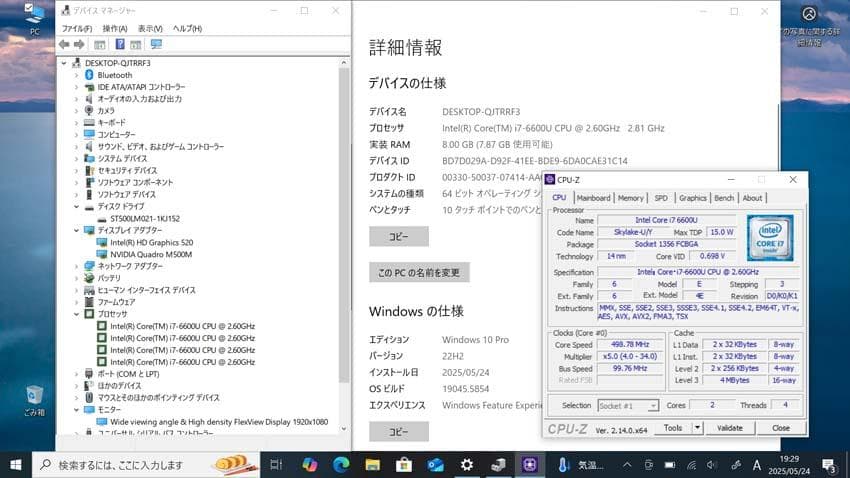Viewport: 850px width, 478px height.
Task: Expand the ファームウェア node
Action: point(76,302)
